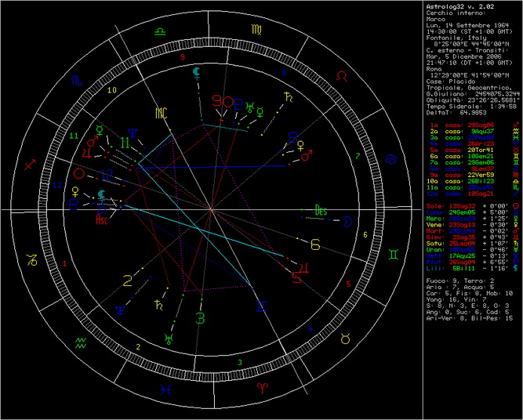Click the Astrolog32 v. 2.02 title text
Viewport: 523px width, 420px height.
(460, 7)
